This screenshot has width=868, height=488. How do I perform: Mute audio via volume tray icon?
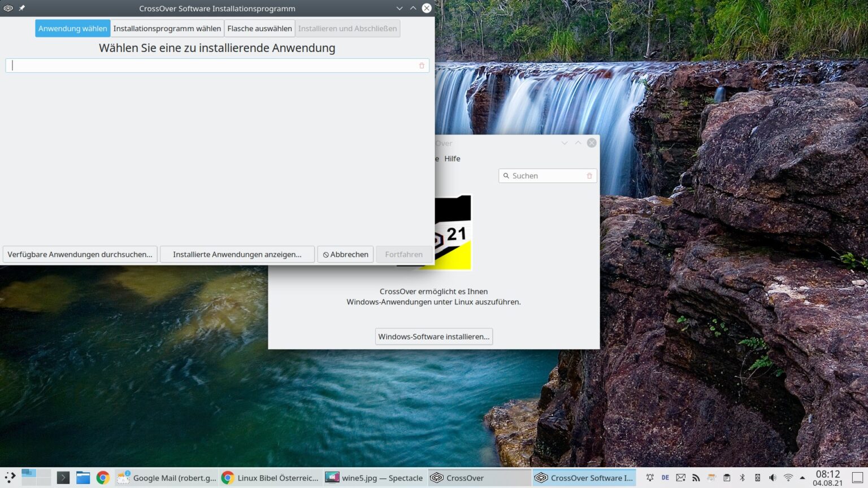(x=772, y=477)
